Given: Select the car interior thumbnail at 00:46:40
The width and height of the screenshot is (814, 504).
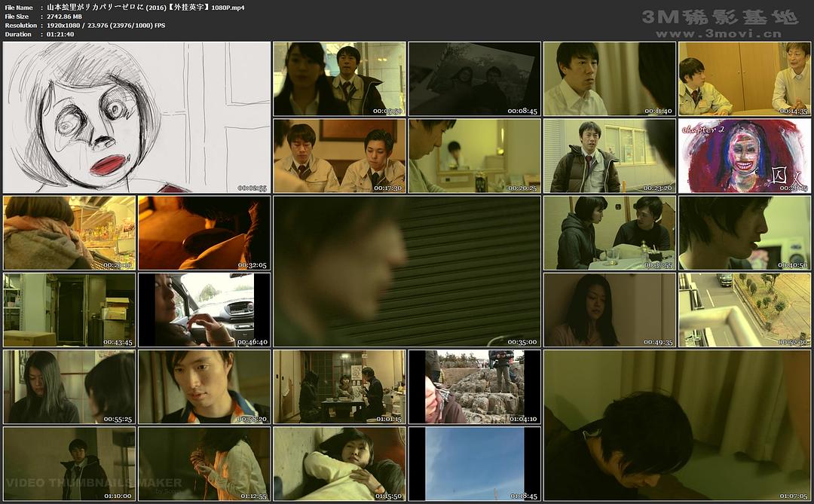Looking at the screenshot, I should pyautogui.click(x=203, y=310).
